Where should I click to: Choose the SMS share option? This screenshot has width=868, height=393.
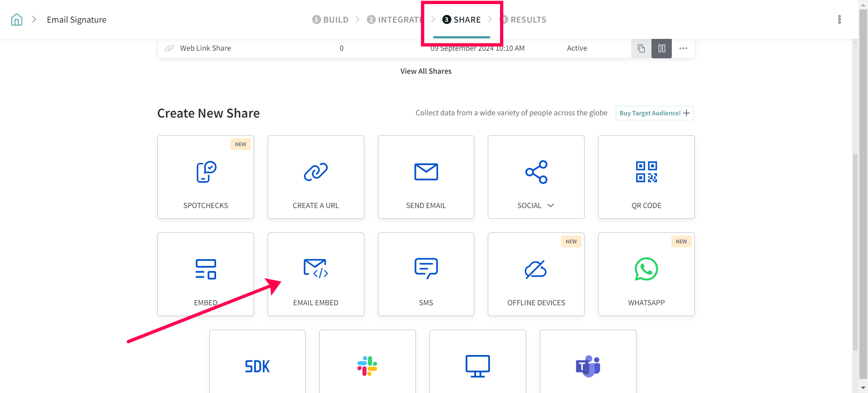[426, 274]
